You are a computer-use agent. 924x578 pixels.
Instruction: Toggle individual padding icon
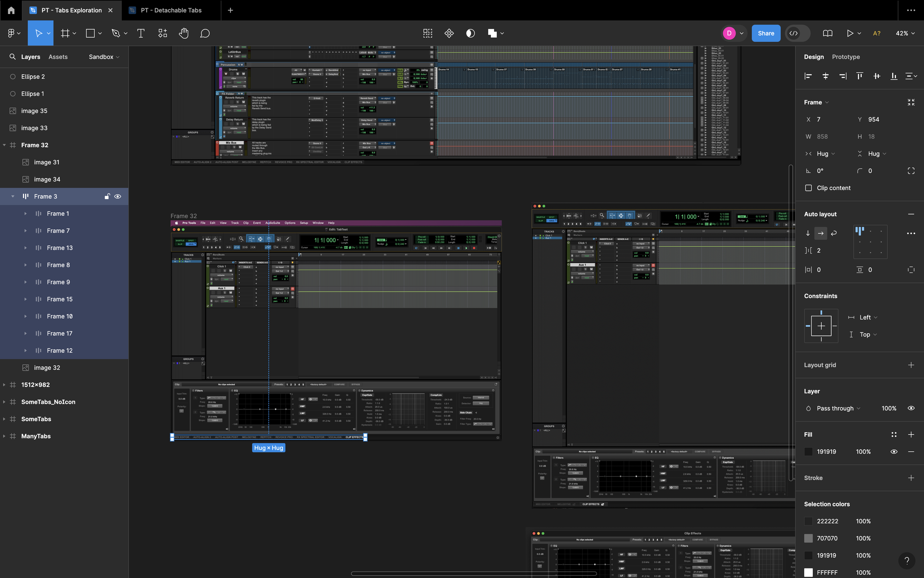pos(911,270)
